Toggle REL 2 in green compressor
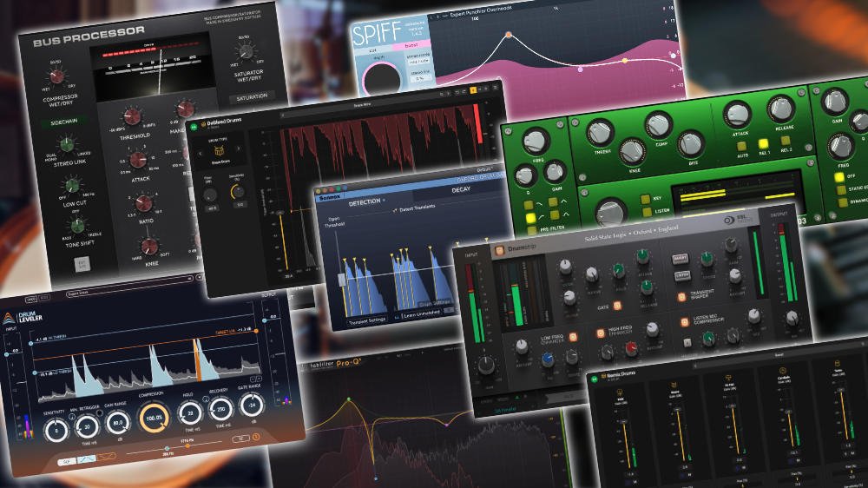 coord(785,141)
